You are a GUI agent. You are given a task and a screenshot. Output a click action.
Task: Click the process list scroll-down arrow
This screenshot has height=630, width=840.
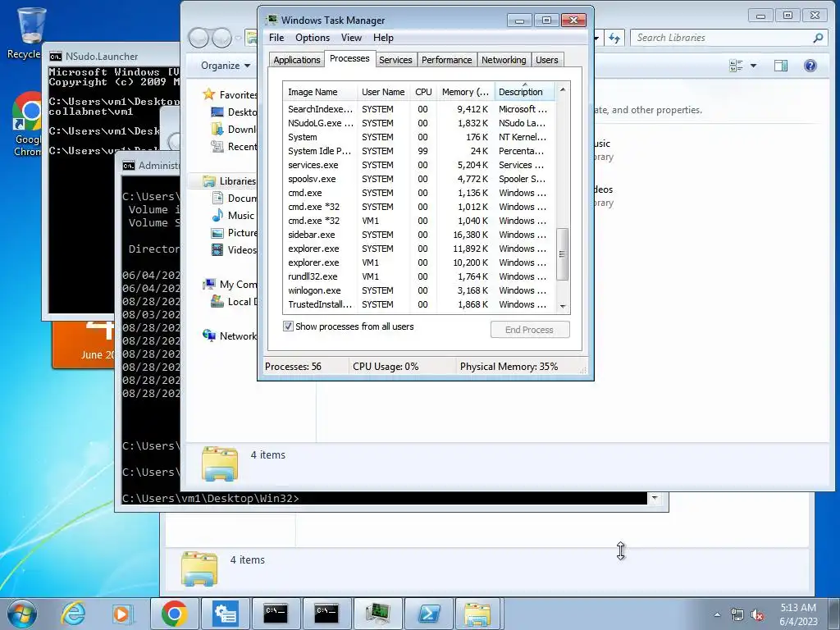coord(563,307)
